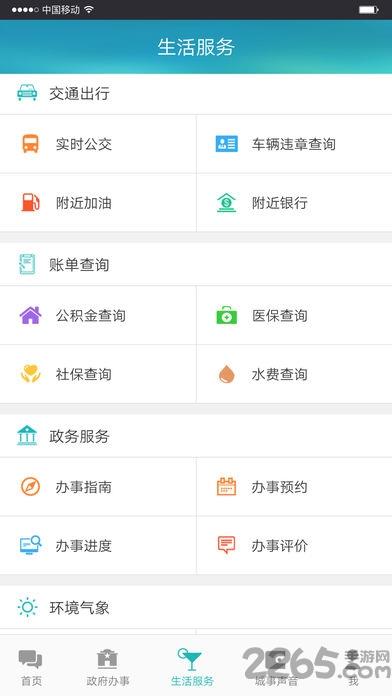This screenshot has height=696, width=392.
Task: Open the 政务服务 section header
Action: pyautogui.click(x=196, y=436)
